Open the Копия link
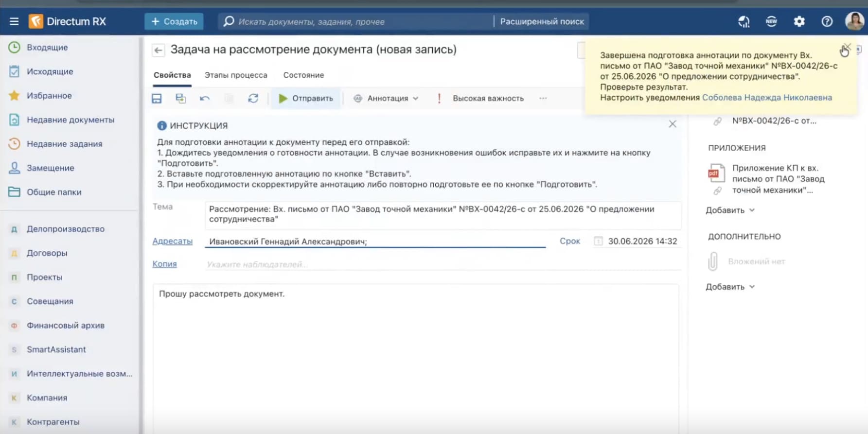Image resolution: width=868 pixels, height=434 pixels. 164,264
